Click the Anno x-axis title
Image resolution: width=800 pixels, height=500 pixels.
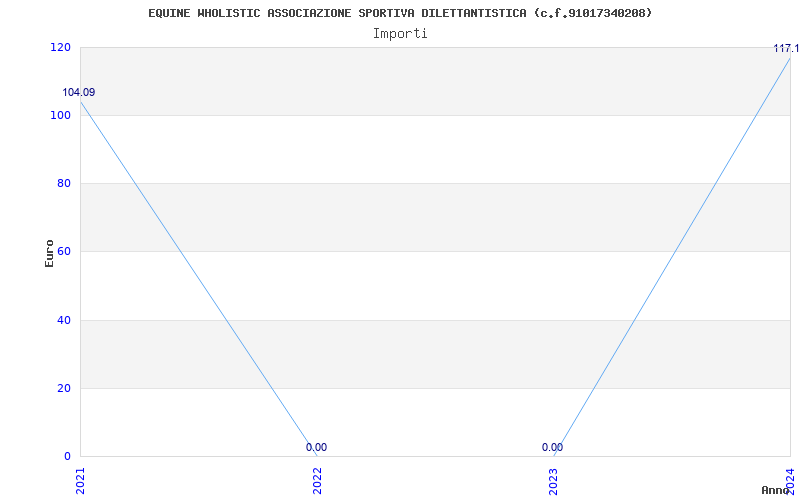(x=776, y=490)
